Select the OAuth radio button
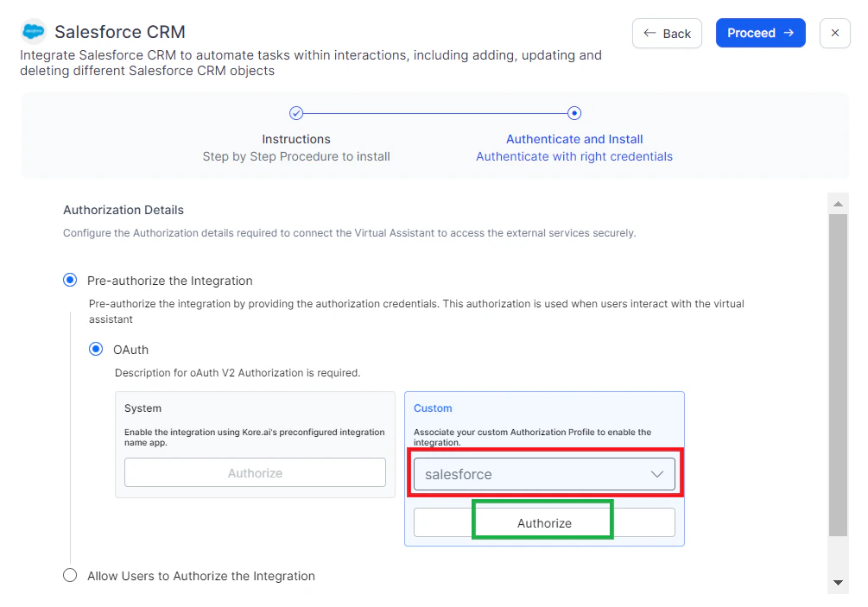The image size is (868, 607). coord(96,349)
